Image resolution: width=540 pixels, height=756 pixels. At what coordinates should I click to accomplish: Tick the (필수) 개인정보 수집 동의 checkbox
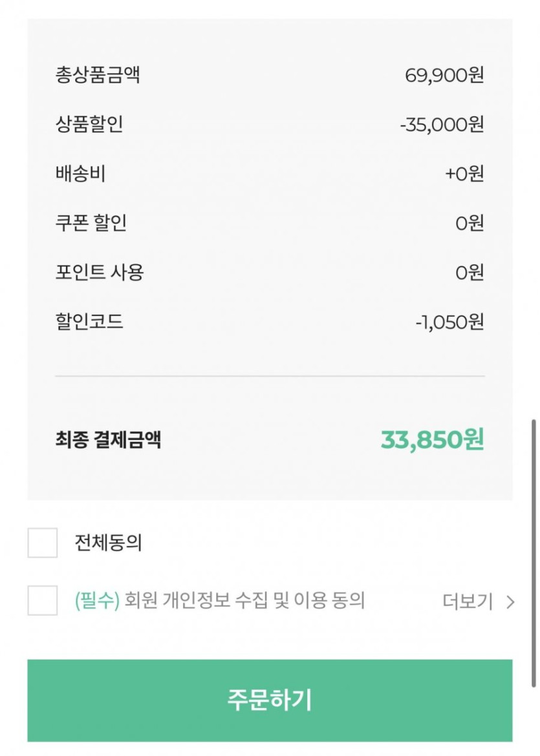[x=43, y=601]
